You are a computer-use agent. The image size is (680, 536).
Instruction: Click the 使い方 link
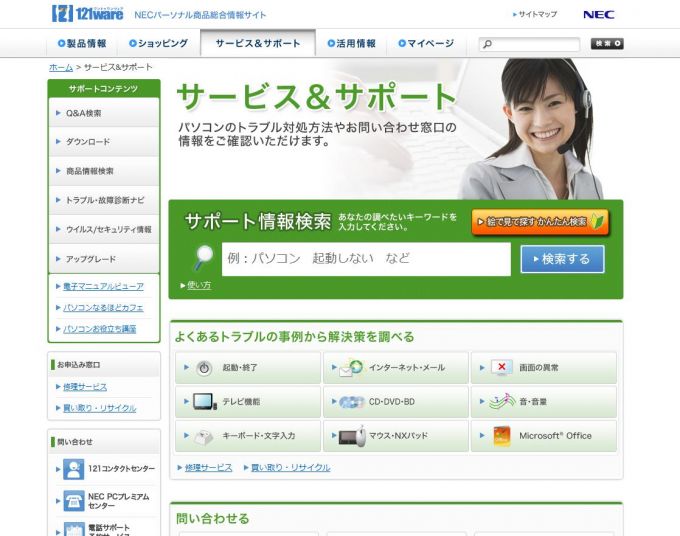pyautogui.click(x=199, y=285)
